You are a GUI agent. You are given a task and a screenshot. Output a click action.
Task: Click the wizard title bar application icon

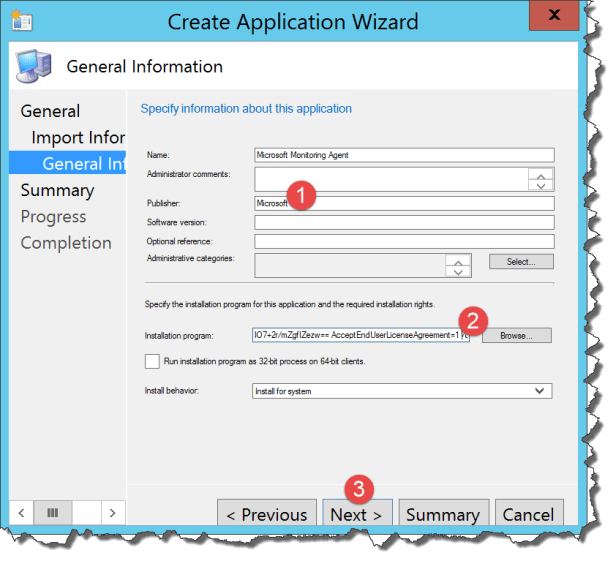(x=22, y=21)
